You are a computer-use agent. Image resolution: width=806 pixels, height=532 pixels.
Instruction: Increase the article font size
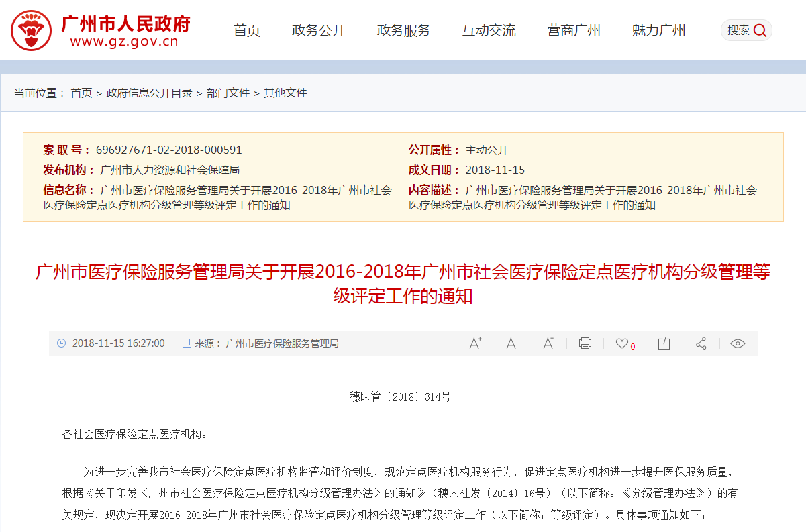(476, 343)
